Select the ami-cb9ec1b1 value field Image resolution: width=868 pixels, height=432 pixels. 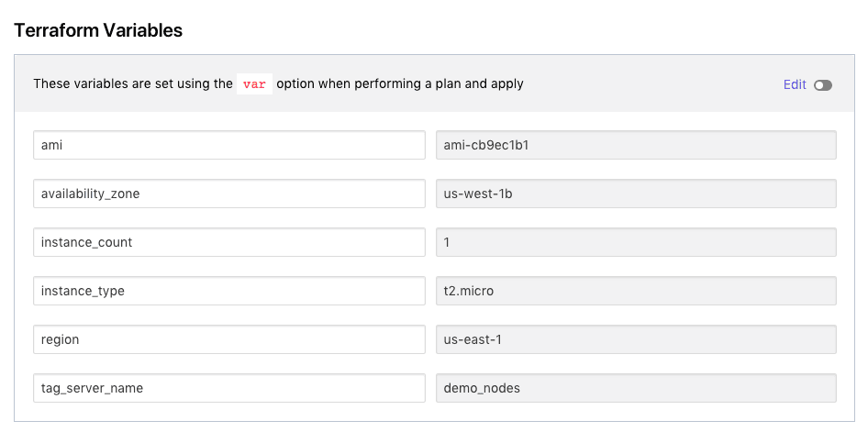click(636, 145)
